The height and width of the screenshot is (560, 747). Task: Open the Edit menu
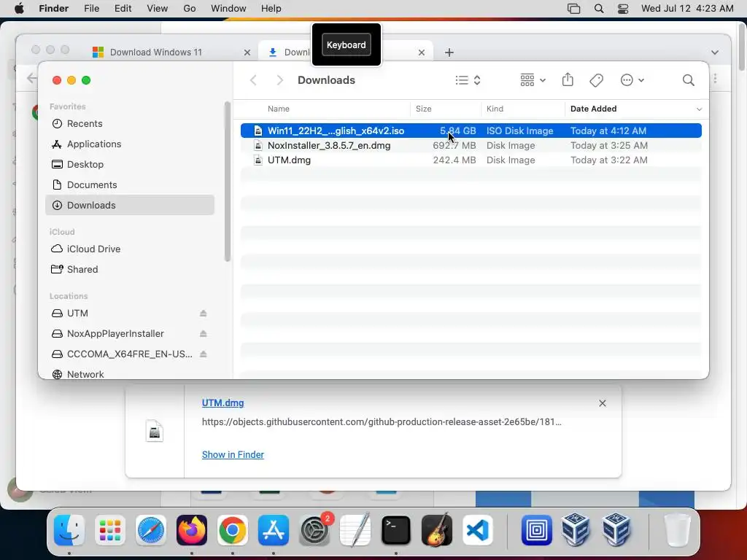click(123, 9)
